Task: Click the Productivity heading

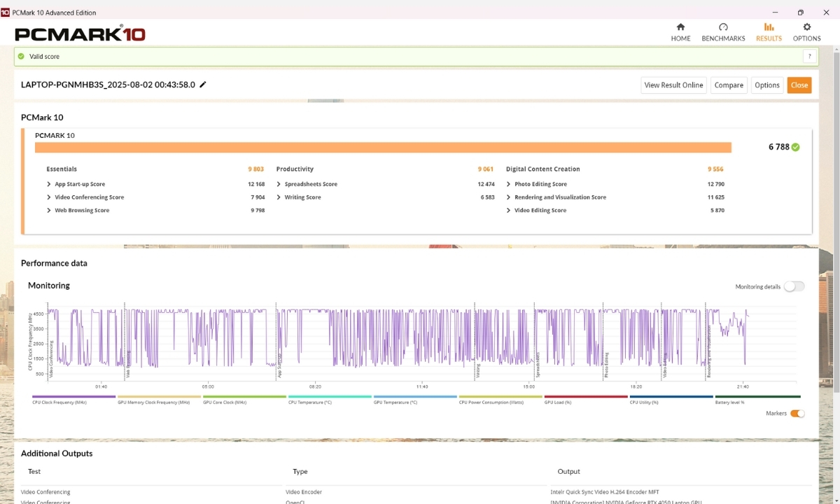Action: tap(295, 169)
